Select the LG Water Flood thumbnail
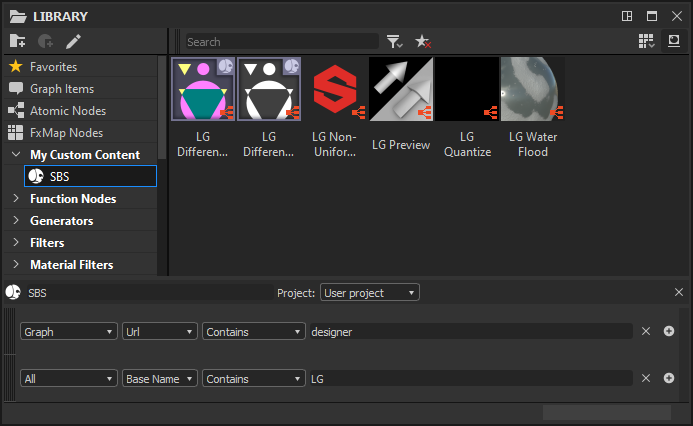Image resolution: width=693 pixels, height=426 pixels. coord(533,108)
